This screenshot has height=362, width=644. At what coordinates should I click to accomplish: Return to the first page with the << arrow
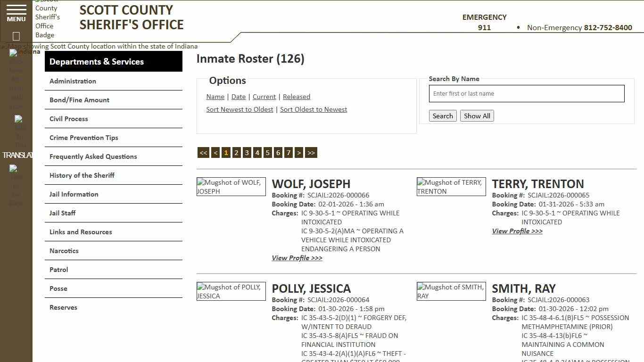pos(203,152)
